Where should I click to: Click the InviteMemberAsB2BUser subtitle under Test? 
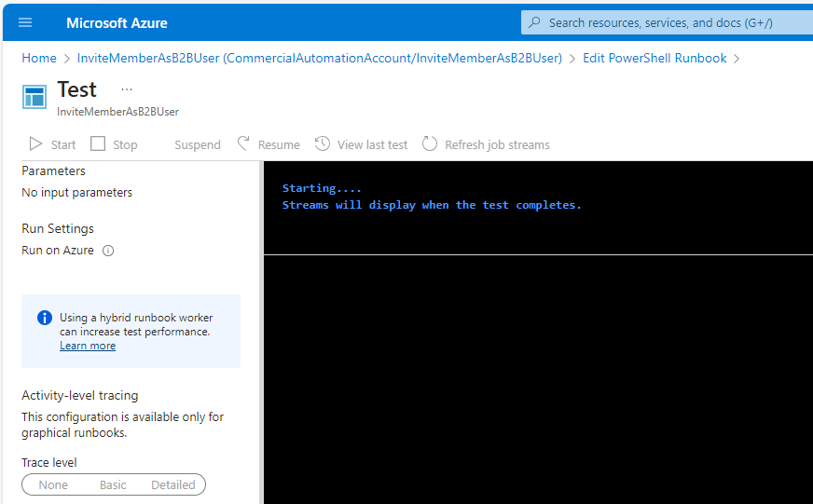tap(117, 112)
